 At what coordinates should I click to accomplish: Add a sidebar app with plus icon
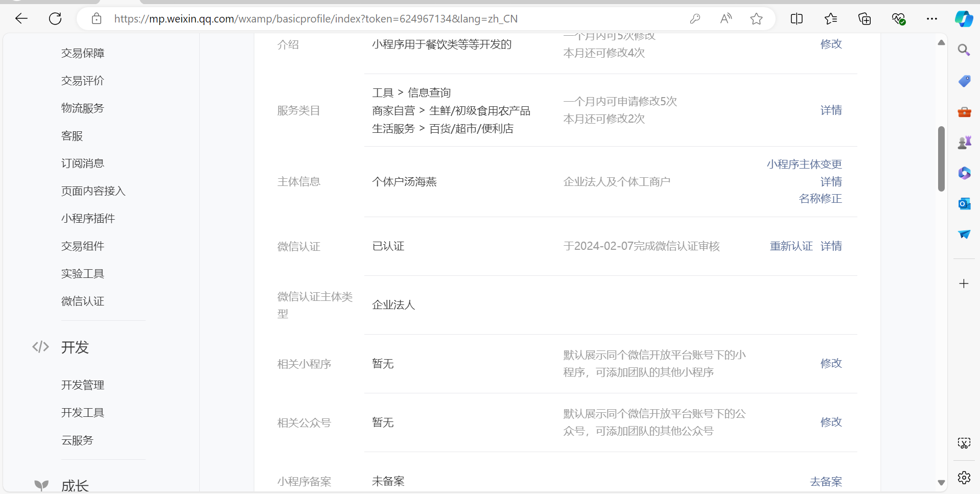pyautogui.click(x=964, y=284)
